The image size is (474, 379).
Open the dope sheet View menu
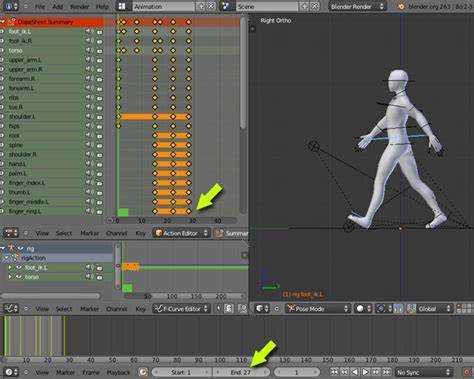pos(42,233)
